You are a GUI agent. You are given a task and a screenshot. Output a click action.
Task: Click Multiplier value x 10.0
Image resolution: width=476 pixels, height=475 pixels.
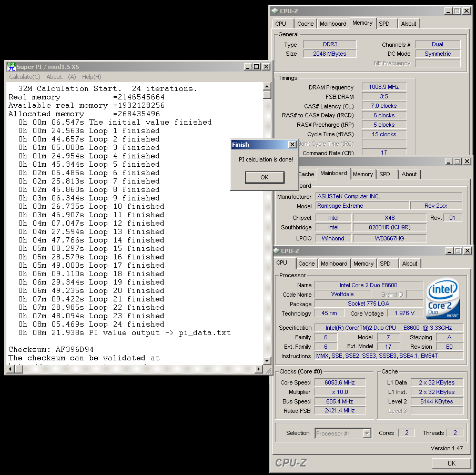[340, 392]
